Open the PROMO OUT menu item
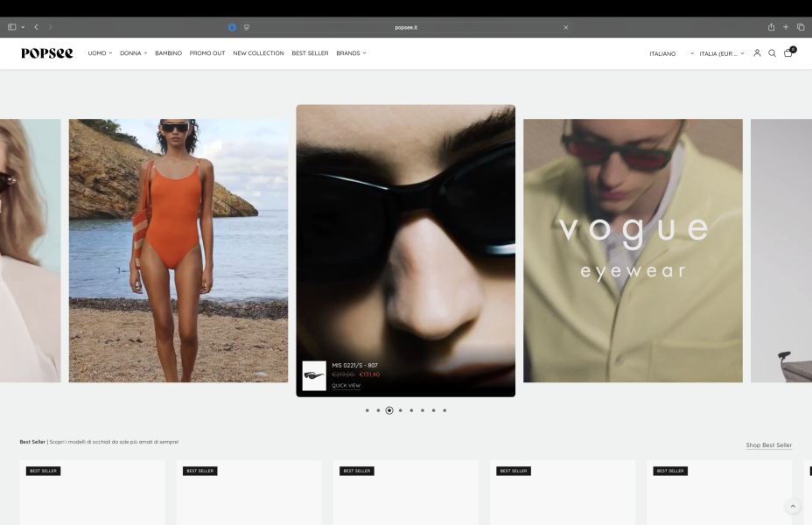 point(207,53)
